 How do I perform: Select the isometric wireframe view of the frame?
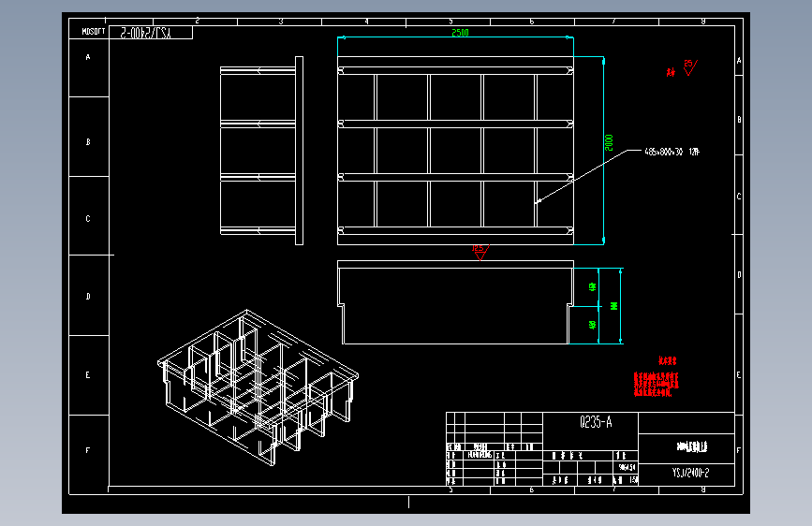(x=258, y=387)
